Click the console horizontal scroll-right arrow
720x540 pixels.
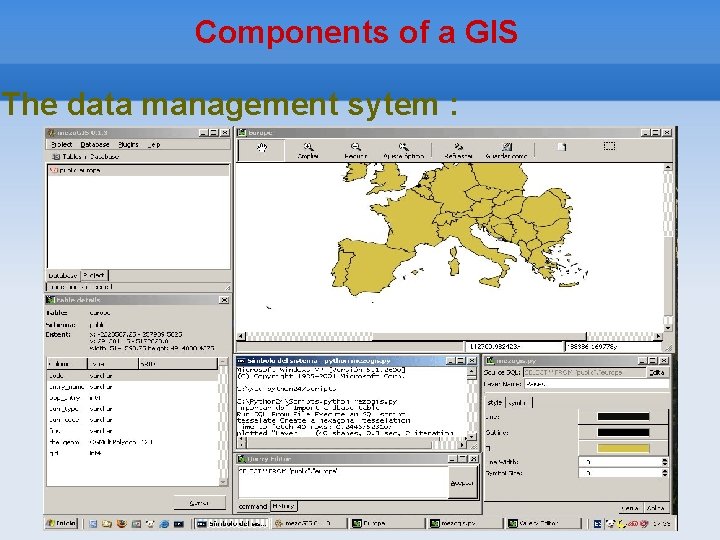coord(462,444)
